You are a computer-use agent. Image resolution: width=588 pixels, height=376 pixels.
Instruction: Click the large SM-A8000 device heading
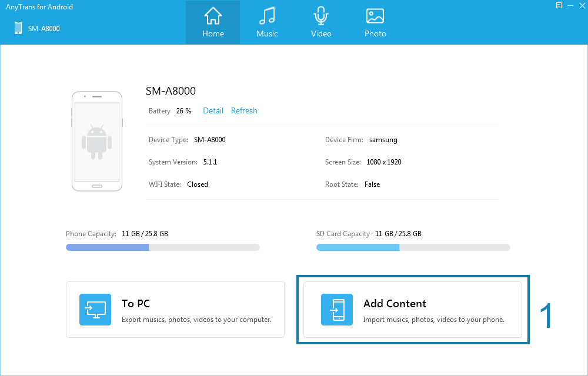[171, 90]
